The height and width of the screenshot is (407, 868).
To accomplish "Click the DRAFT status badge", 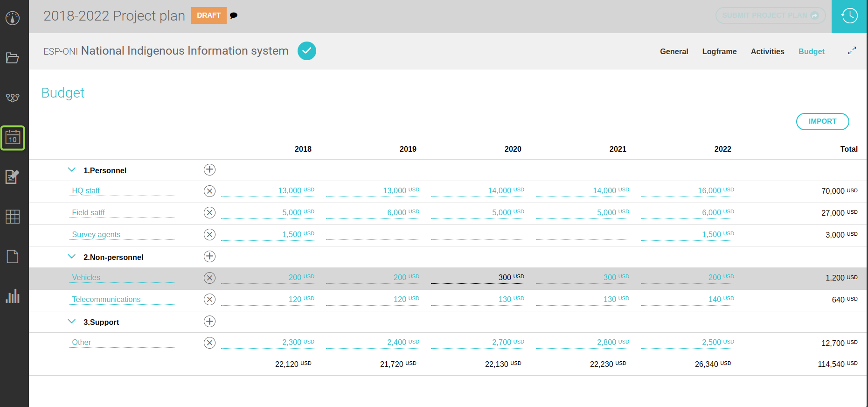I will pos(209,15).
